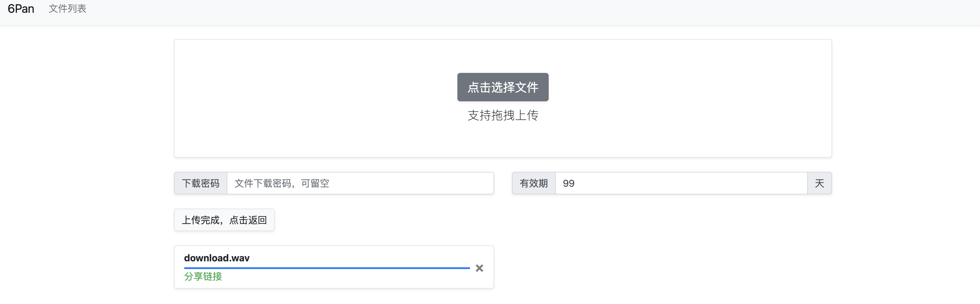Click the 天 unit suffix

click(819, 183)
